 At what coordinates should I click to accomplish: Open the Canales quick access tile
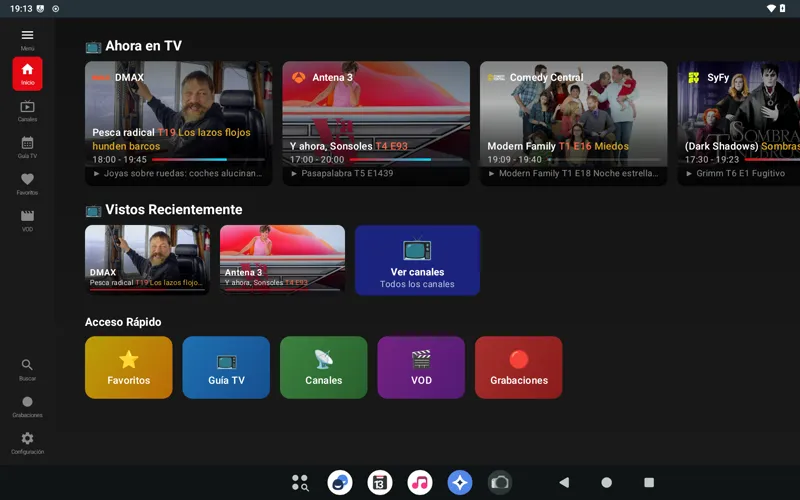click(x=323, y=367)
